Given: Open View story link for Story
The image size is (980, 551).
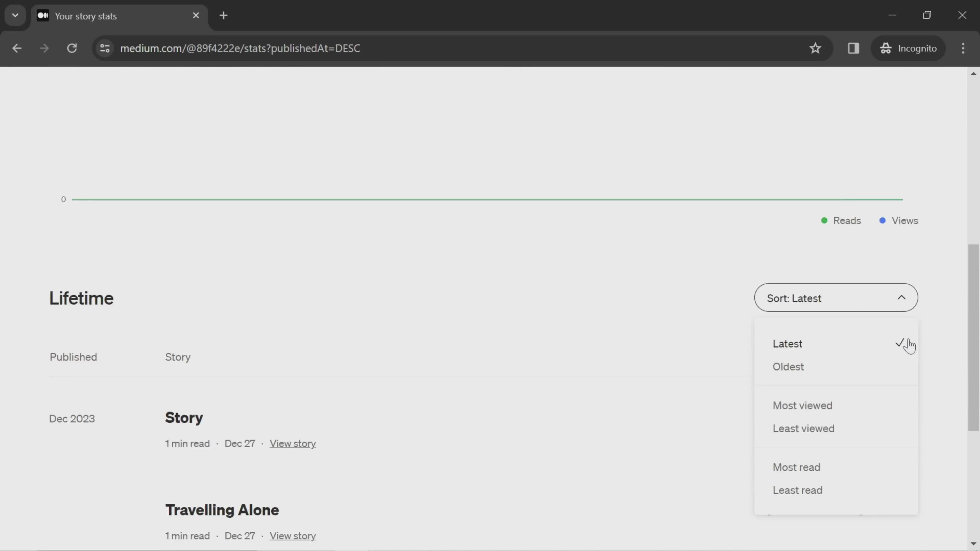Looking at the screenshot, I should pos(292,444).
